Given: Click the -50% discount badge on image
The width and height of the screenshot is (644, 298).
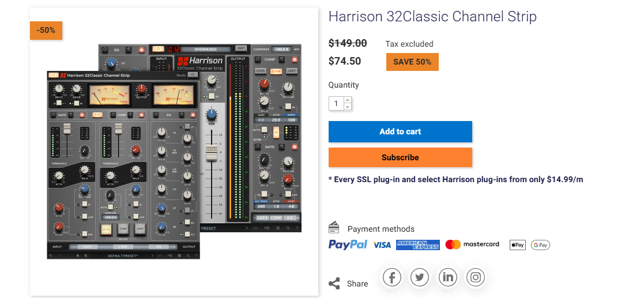Looking at the screenshot, I should pos(46,31).
